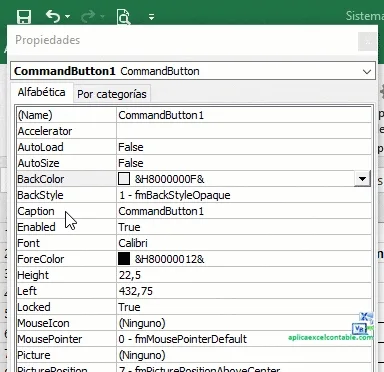Click the BackColor light color swatch
This screenshot has height=372, width=384.
pos(124,179)
